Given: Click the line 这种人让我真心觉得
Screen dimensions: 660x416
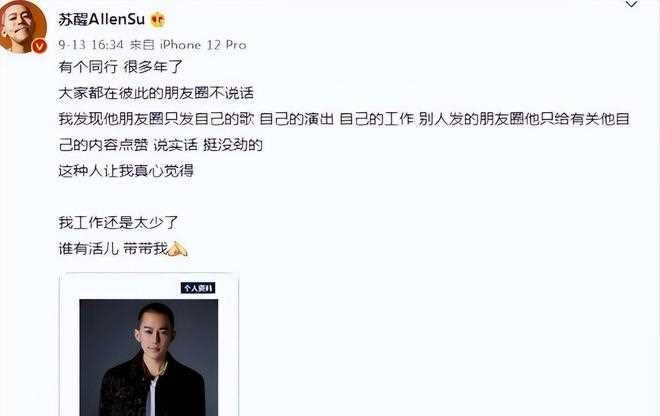Looking at the screenshot, I should coord(126,171).
